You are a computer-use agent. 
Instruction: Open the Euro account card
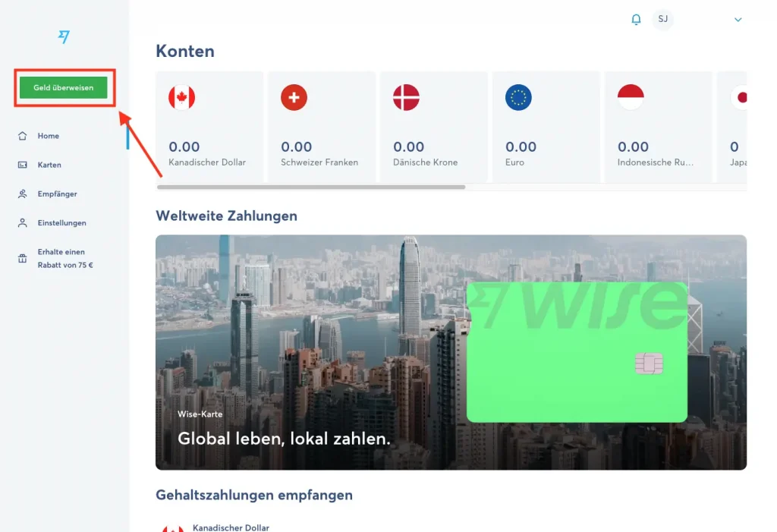tap(546, 127)
